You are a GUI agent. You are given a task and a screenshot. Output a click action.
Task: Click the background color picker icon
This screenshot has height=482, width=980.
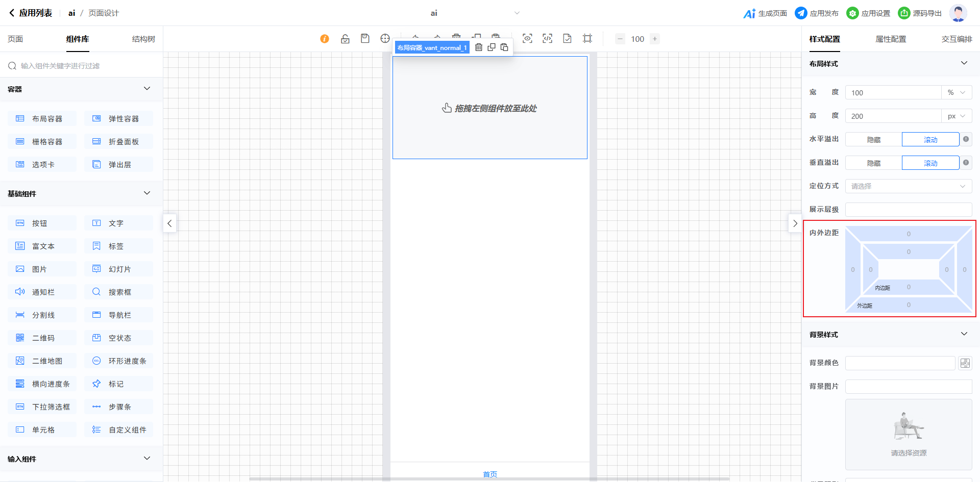[x=965, y=363]
